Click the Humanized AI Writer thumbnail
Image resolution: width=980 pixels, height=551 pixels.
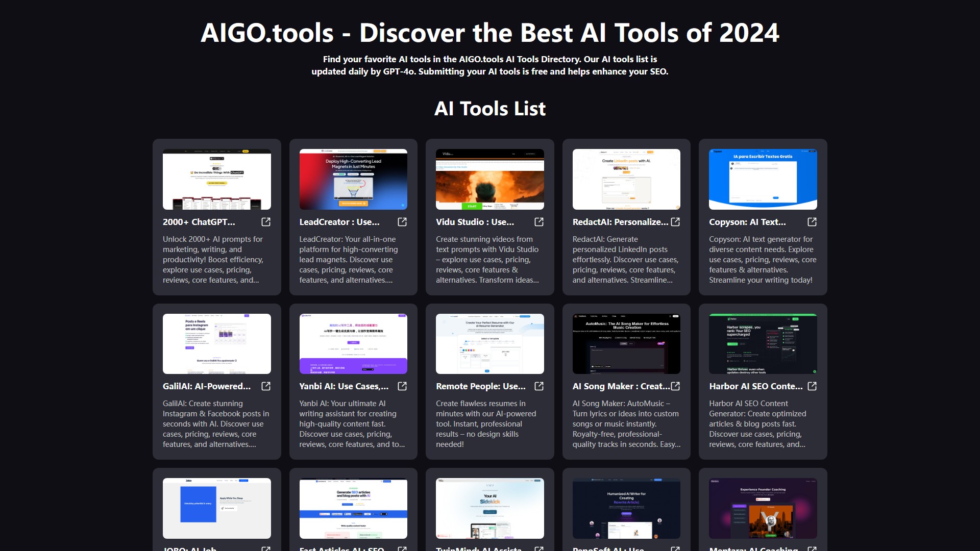click(x=626, y=508)
